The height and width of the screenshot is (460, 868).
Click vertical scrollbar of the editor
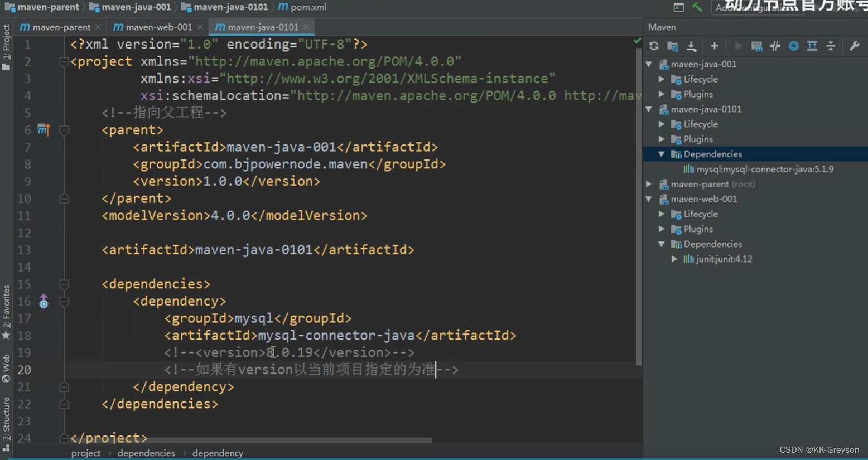pyautogui.click(x=638, y=206)
